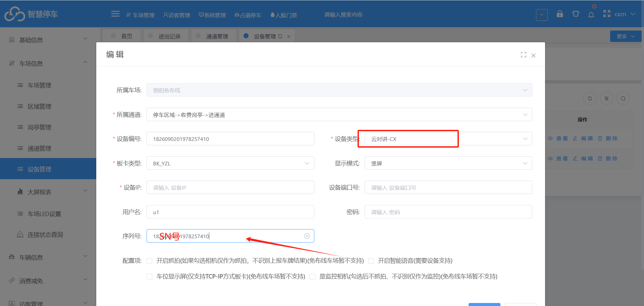The width and height of the screenshot is (644, 306).
Task: Expand the 大屏报表 sidebar group
Action: (x=48, y=192)
